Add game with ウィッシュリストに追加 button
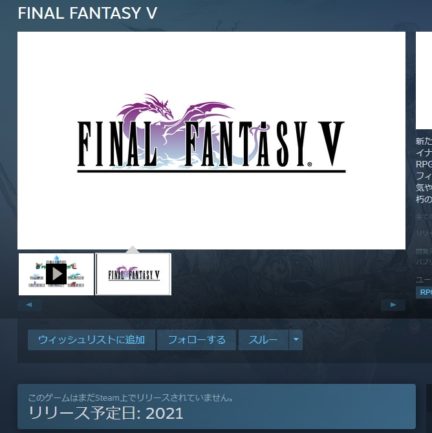Screen dimensions: 432x433 pyautogui.click(x=91, y=340)
